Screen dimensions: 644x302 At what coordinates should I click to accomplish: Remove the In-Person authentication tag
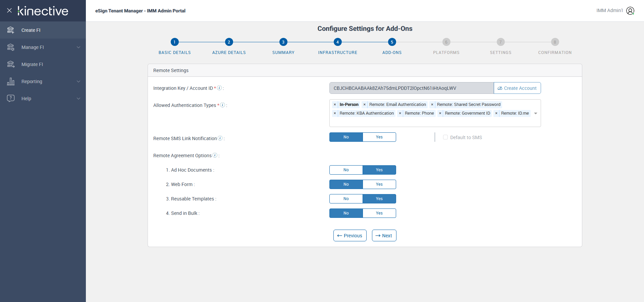pos(335,105)
